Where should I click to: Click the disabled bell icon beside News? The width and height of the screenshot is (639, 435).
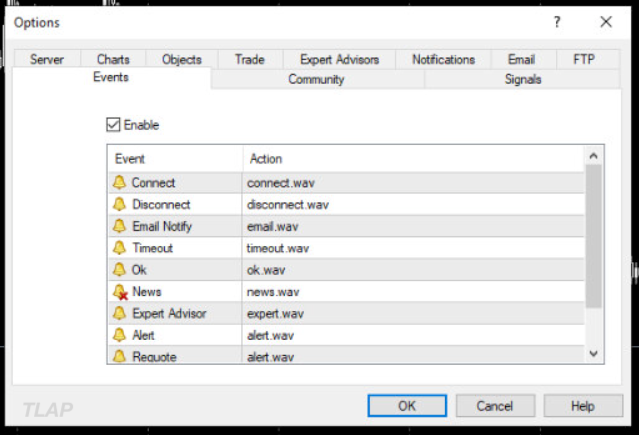(x=120, y=292)
